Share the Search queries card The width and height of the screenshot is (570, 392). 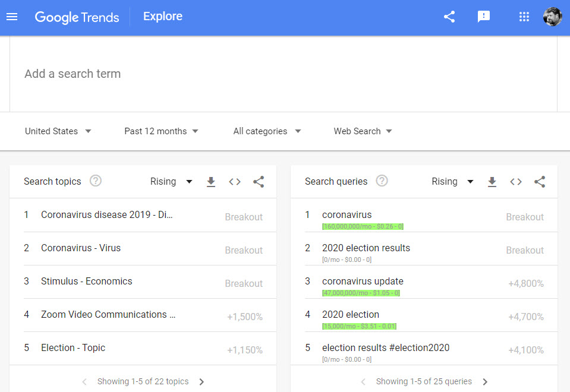pos(540,182)
